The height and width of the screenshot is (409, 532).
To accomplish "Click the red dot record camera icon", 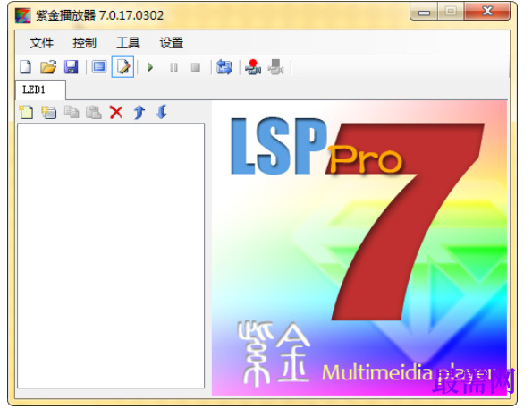I will (253, 67).
